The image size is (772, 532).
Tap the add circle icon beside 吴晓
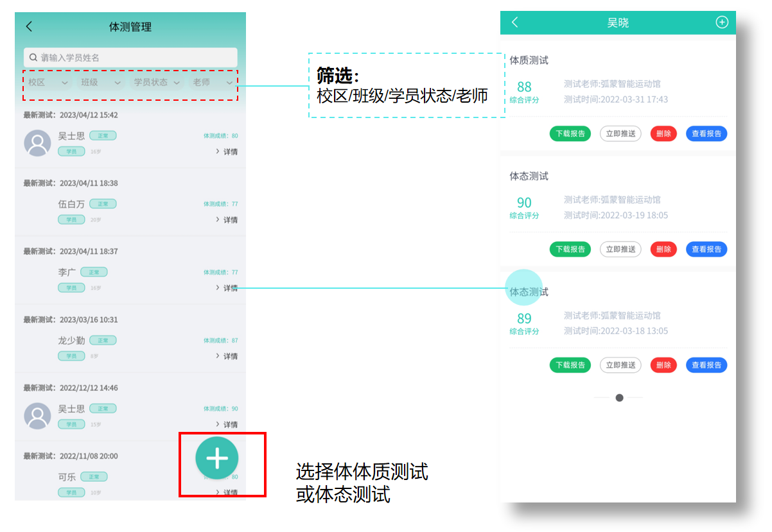(x=722, y=22)
